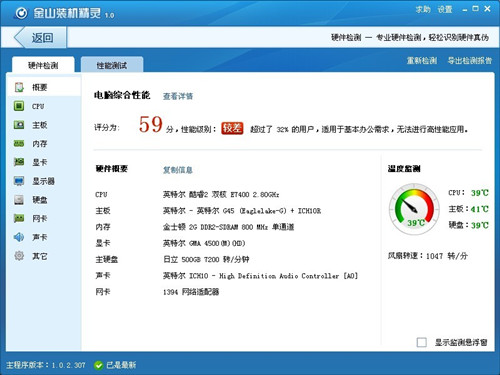This screenshot has height=375, width=500.
Task: Click the 硬盘 39℃ temperature reading
Action: [468, 225]
